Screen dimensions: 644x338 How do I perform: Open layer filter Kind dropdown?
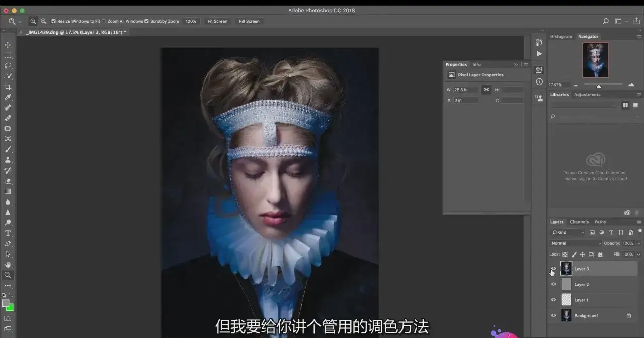[x=568, y=232]
